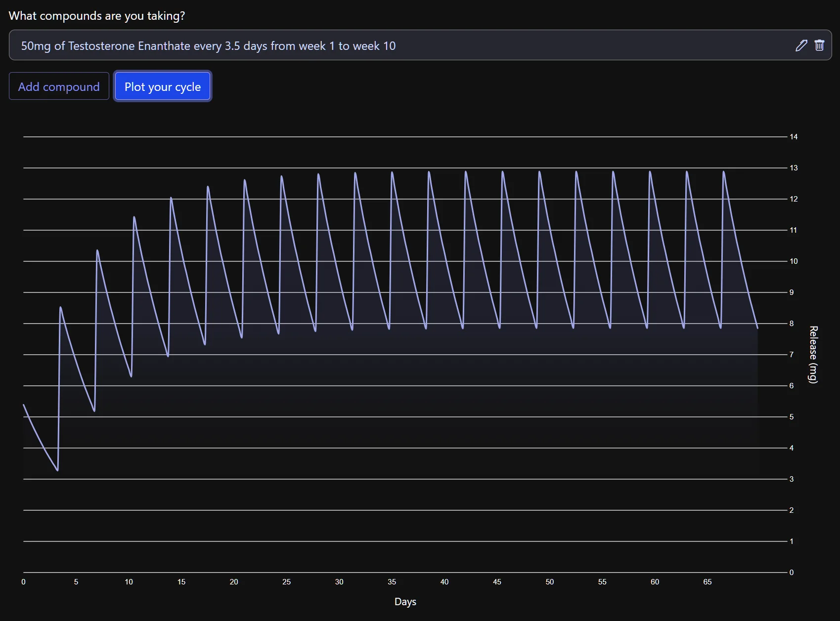Image resolution: width=840 pixels, height=621 pixels.
Task: Click the x-axis tick label 50
Action: [x=550, y=582]
